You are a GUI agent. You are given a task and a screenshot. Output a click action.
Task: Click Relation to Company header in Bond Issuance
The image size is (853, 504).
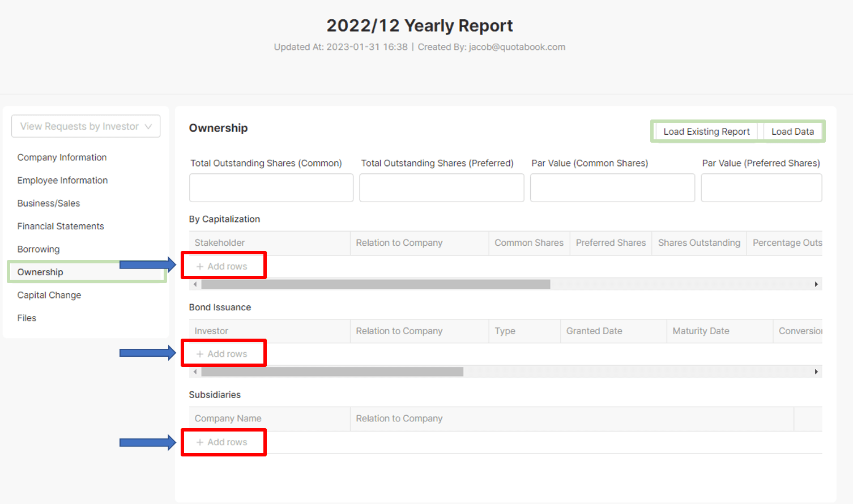point(420,331)
